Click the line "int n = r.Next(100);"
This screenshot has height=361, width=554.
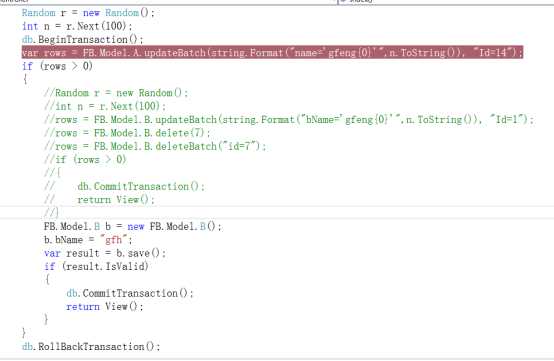point(77,26)
